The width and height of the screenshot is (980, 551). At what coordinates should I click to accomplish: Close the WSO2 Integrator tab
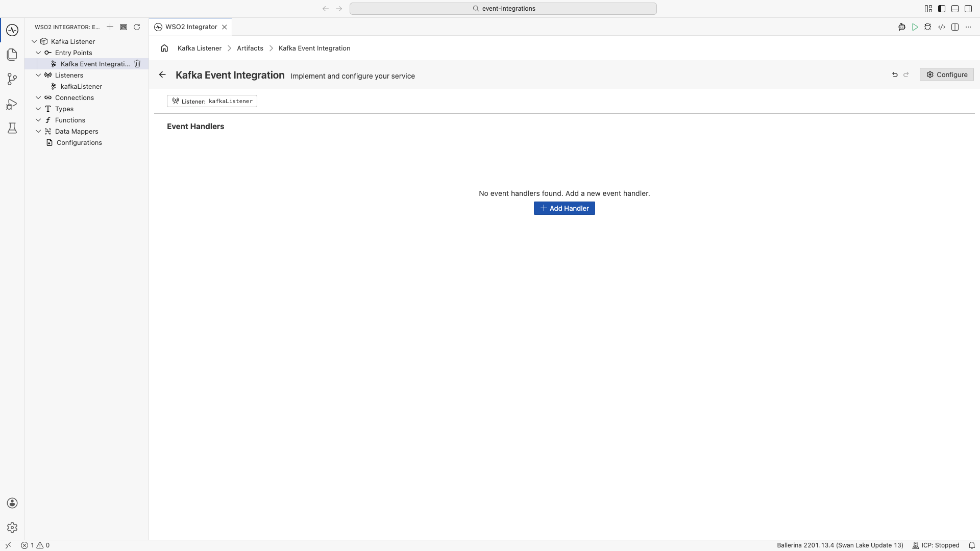pos(225,27)
